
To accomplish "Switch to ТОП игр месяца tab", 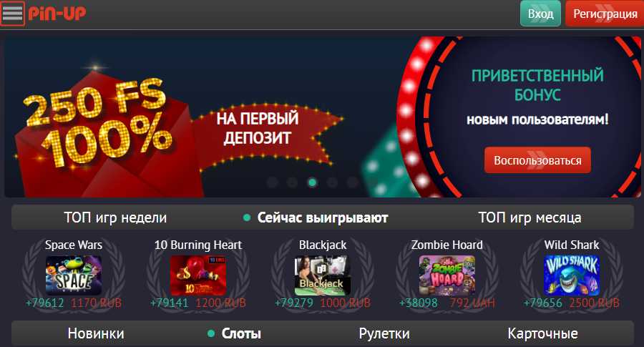I will pos(530,218).
